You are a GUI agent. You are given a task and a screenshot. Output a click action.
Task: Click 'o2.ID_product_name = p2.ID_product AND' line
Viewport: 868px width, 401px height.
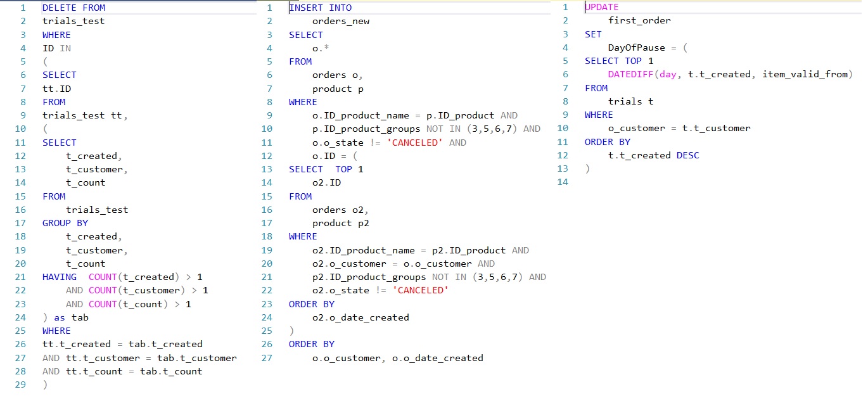click(x=421, y=250)
